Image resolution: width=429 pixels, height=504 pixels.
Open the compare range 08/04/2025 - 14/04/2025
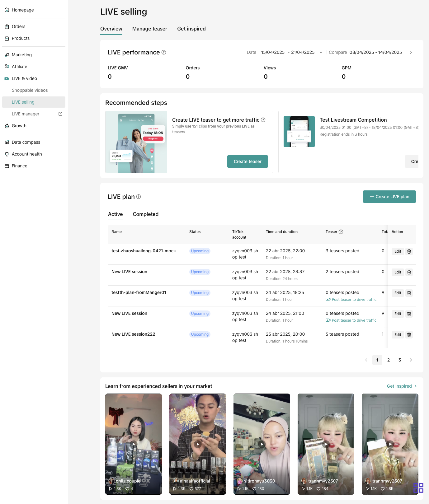(376, 52)
